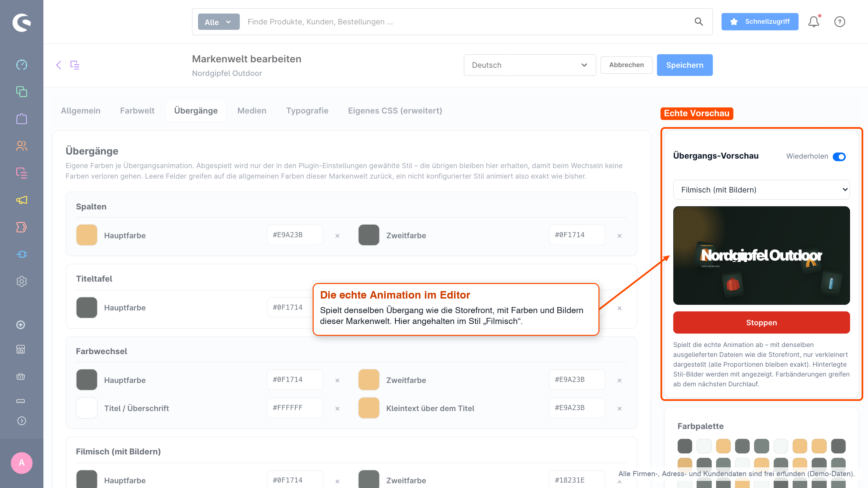This screenshot has width=868, height=488.
Task: Open the shopping basket sidebar icon
Action: click(21, 376)
